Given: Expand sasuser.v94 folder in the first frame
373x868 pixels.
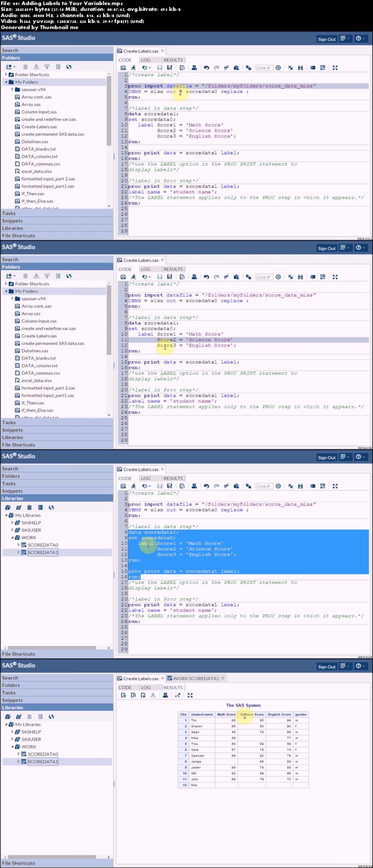Looking at the screenshot, I should (12, 89).
